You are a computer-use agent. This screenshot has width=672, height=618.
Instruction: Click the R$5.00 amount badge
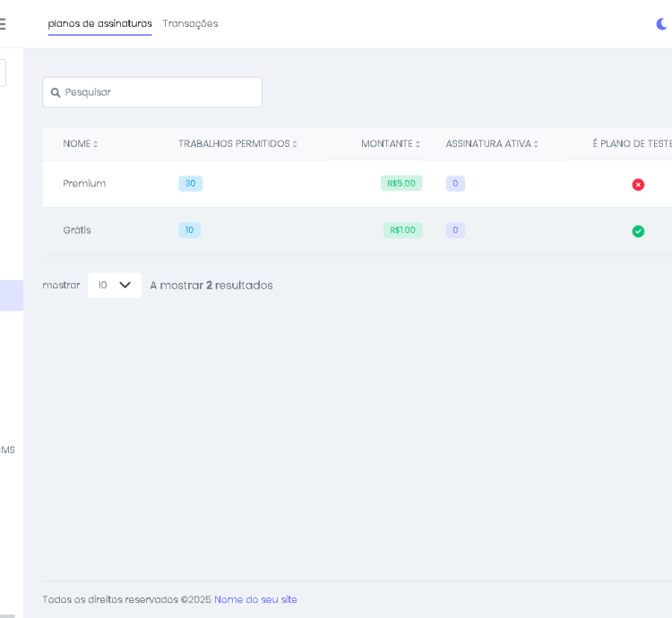401,184
